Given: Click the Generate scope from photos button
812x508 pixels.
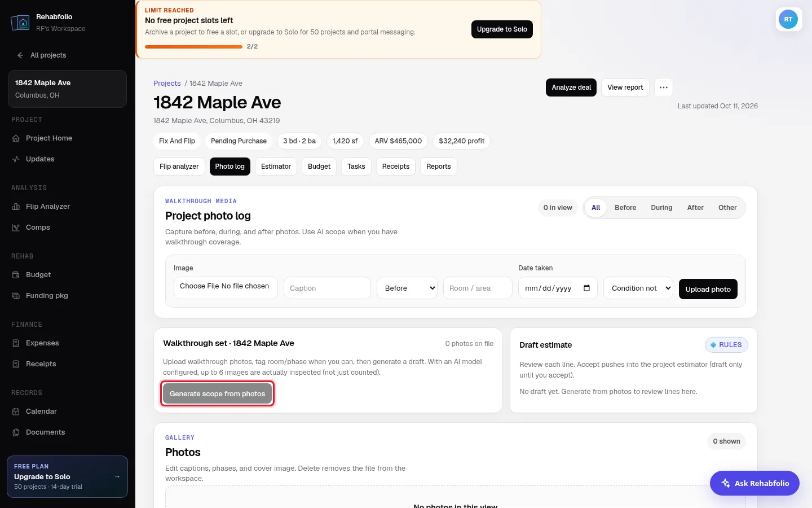Looking at the screenshot, I should click(x=217, y=394).
